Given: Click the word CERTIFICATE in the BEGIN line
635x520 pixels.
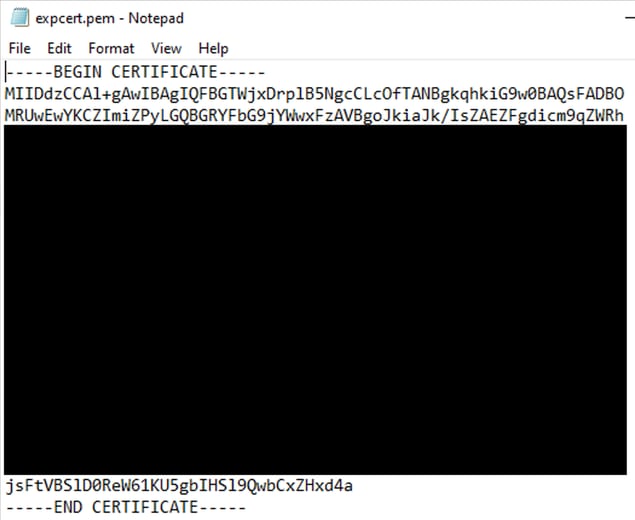Looking at the screenshot, I should click(x=164, y=72).
